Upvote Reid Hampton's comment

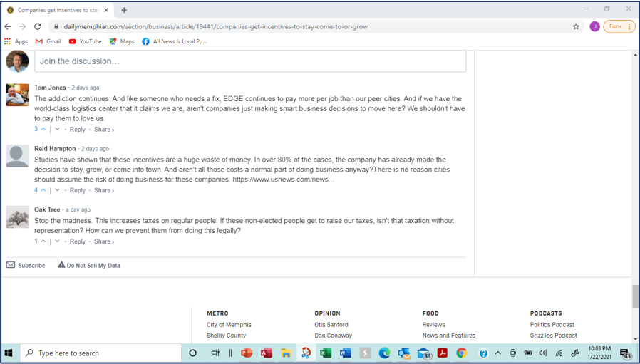(x=43, y=189)
